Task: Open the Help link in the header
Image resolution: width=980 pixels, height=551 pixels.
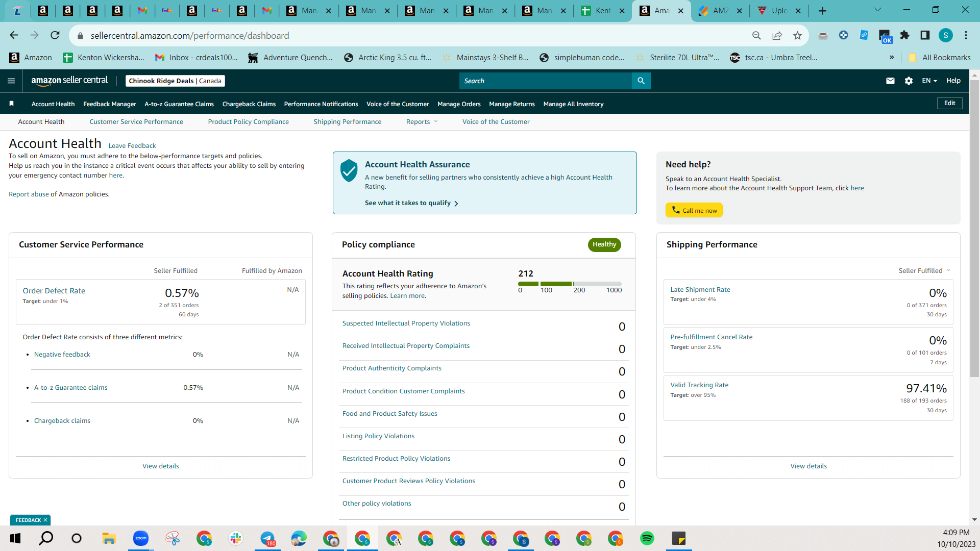Action: [953, 81]
